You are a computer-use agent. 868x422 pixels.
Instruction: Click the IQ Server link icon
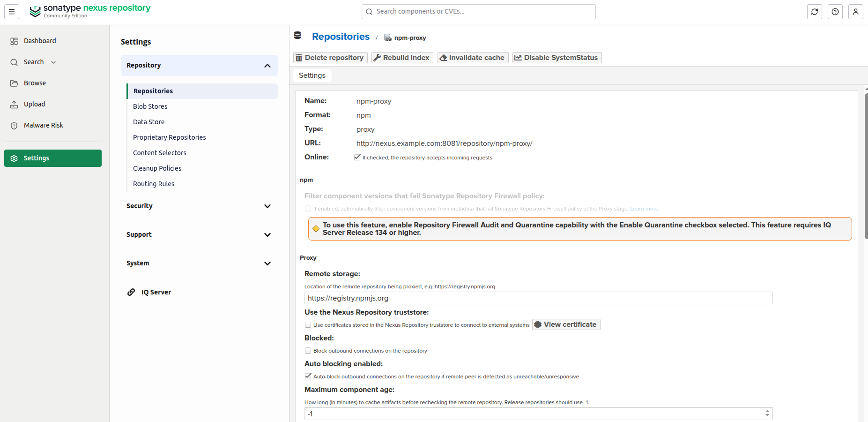click(x=131, y=292)
